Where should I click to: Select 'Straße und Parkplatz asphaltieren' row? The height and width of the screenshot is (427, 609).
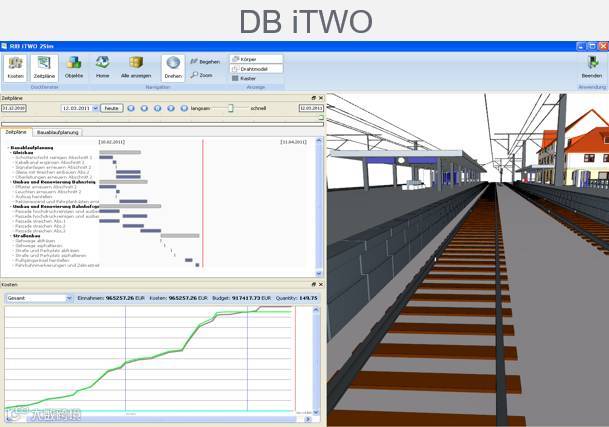(x=50, y=255)
